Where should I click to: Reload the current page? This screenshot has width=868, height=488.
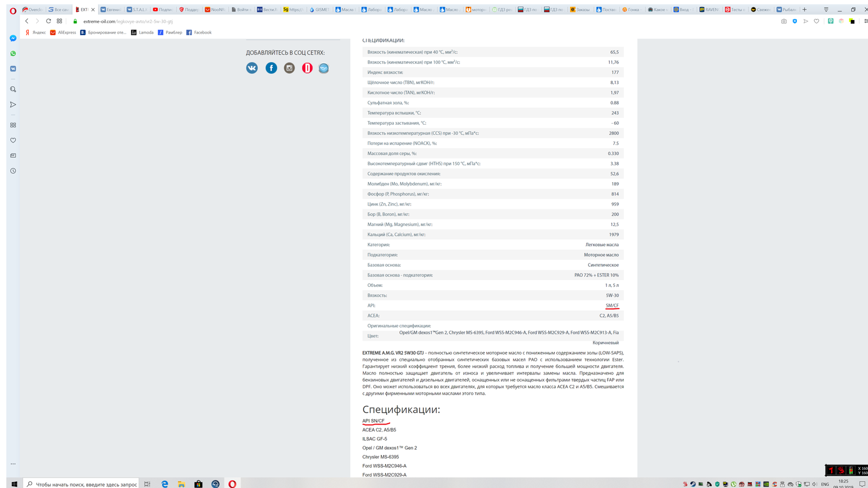[x=48, y=21]
